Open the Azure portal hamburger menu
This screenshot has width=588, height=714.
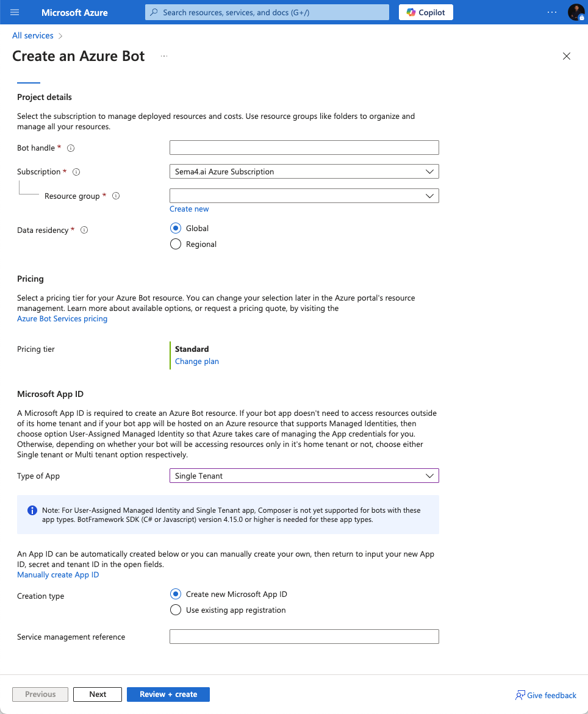15,12
